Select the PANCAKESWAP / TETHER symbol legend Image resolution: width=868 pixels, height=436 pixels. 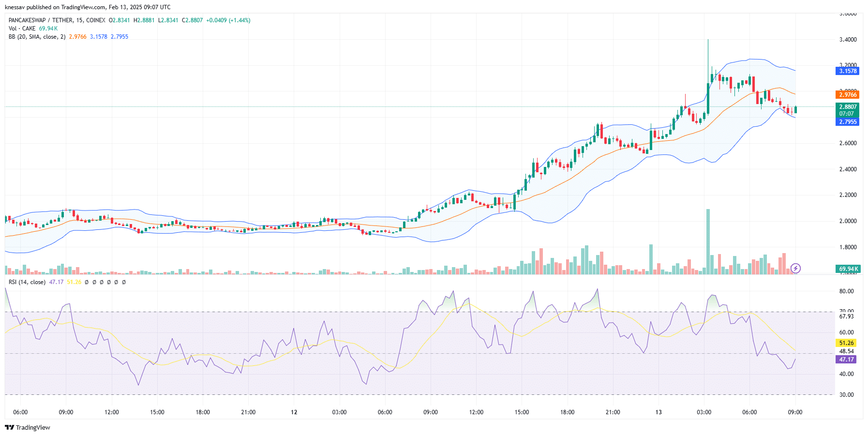[x=57, y=20]
